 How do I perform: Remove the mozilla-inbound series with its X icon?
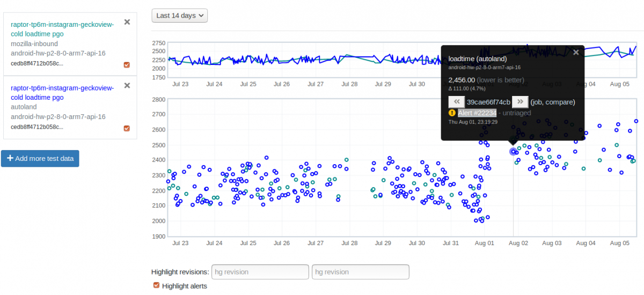tap(127, 22)
